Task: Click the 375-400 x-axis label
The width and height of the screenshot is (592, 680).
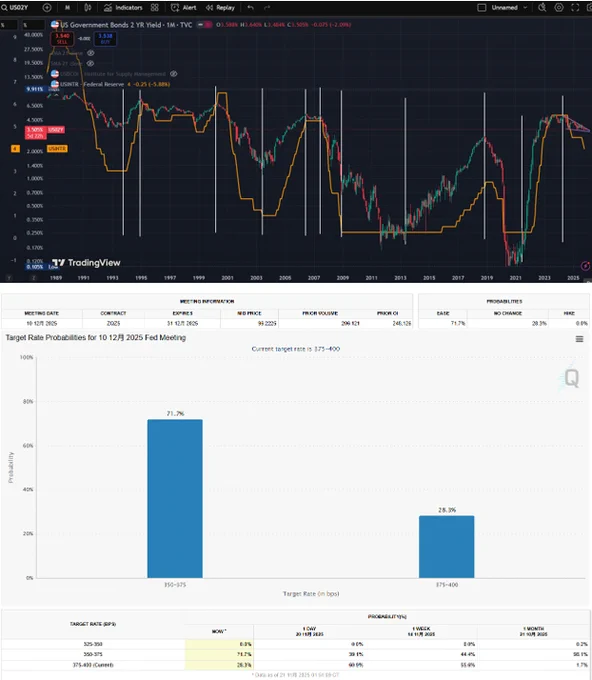Action: [x=447, y=585]
